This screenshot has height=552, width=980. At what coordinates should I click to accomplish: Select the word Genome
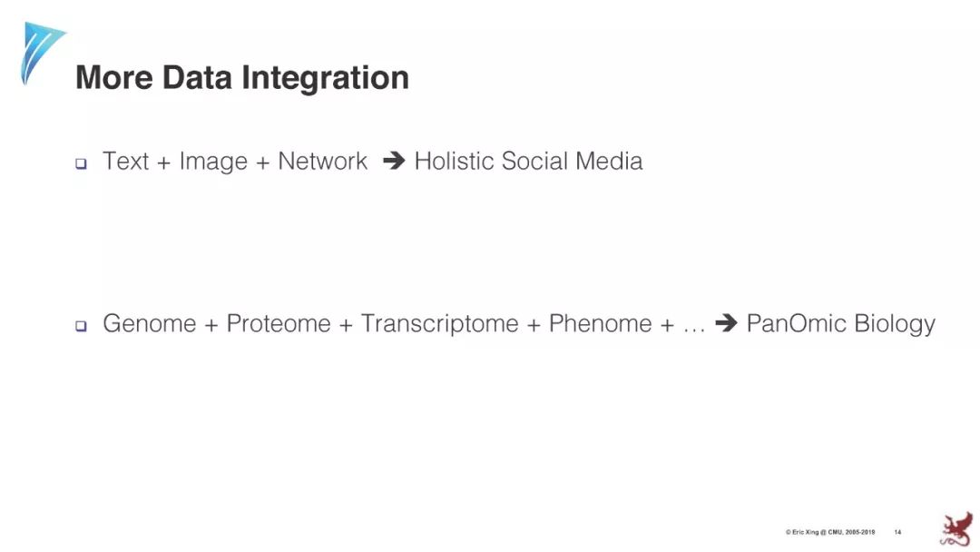(x=150, y=323)
